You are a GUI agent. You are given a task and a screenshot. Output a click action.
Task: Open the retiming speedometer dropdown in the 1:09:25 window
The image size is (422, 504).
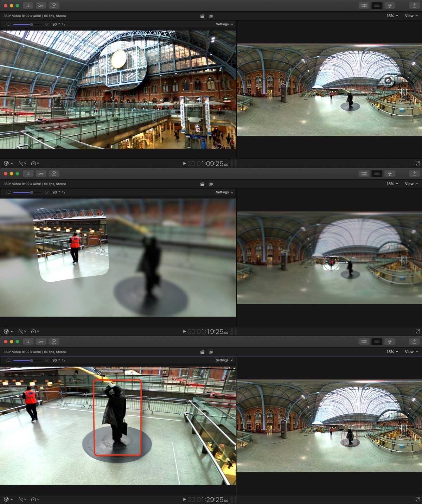(35, 164)
